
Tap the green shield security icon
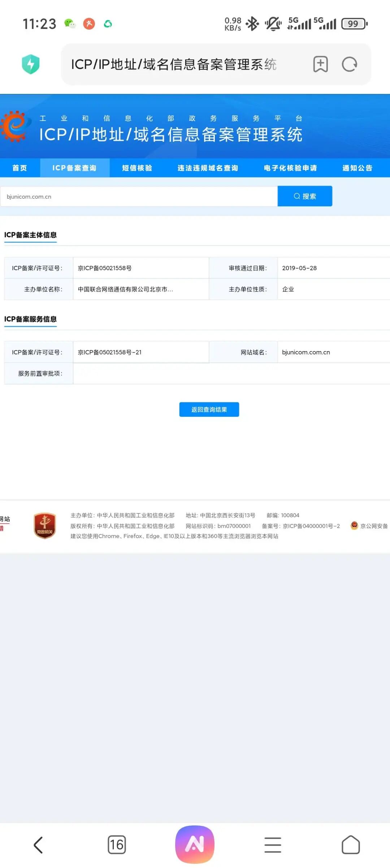31,64
